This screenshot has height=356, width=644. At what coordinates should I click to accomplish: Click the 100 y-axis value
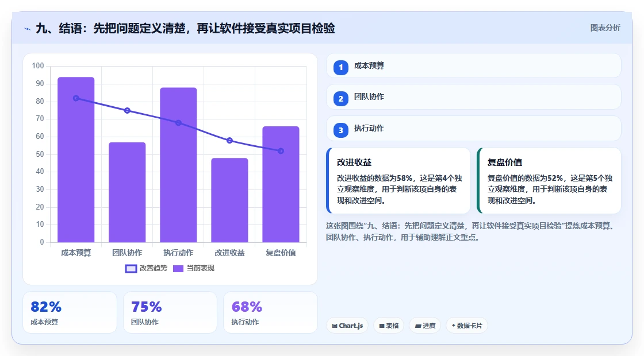[x=38, y=66]
